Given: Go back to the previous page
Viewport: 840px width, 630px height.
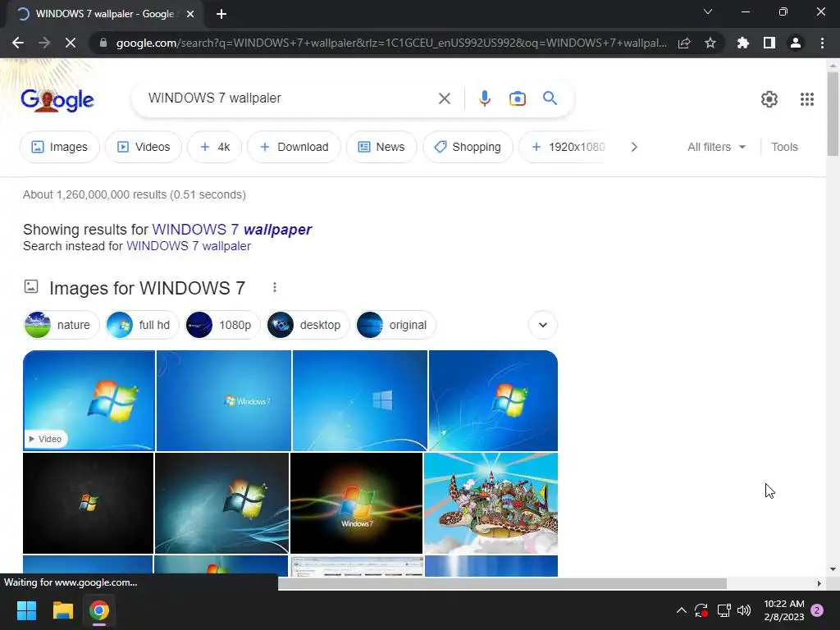Looking at the screenshot, I should (18, 43).
